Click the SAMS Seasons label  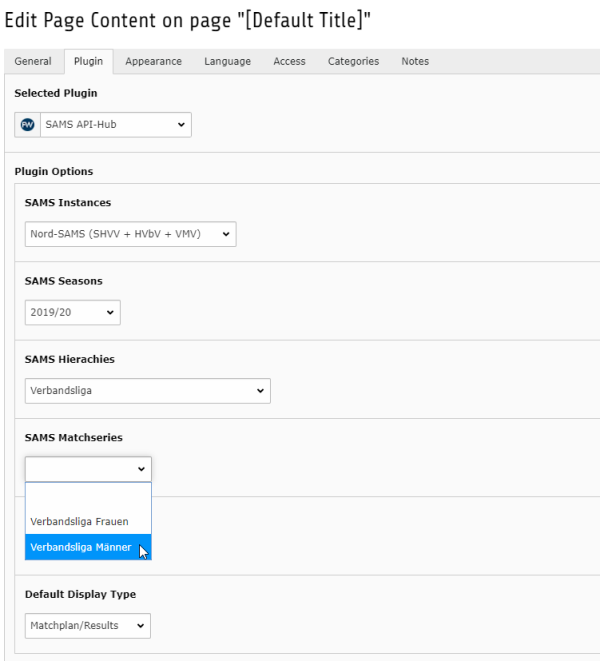tap(64, 281)
